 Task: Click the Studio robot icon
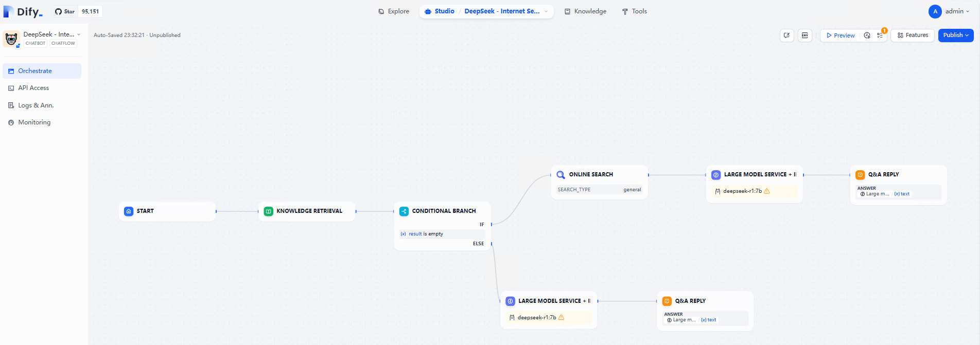428,12
